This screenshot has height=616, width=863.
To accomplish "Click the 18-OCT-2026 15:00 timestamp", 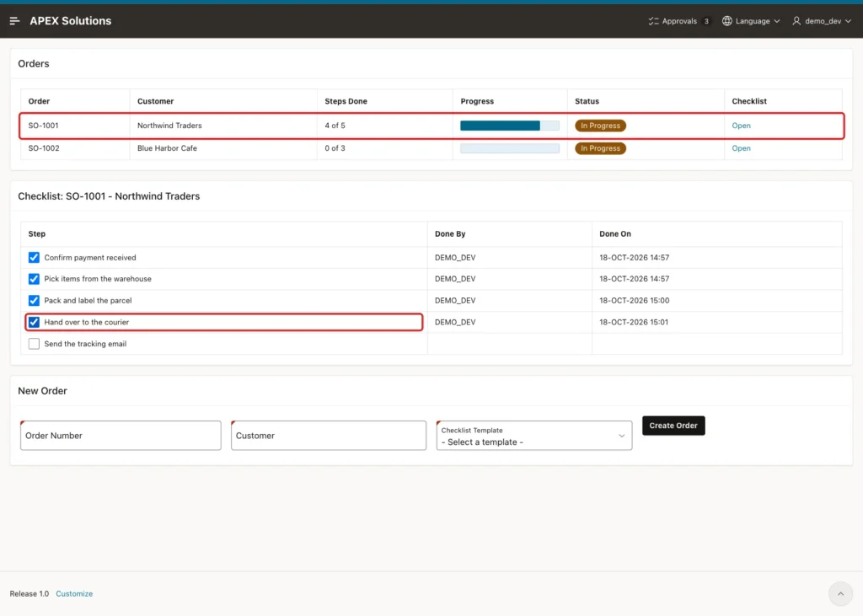I will click(x=634, y=301).
